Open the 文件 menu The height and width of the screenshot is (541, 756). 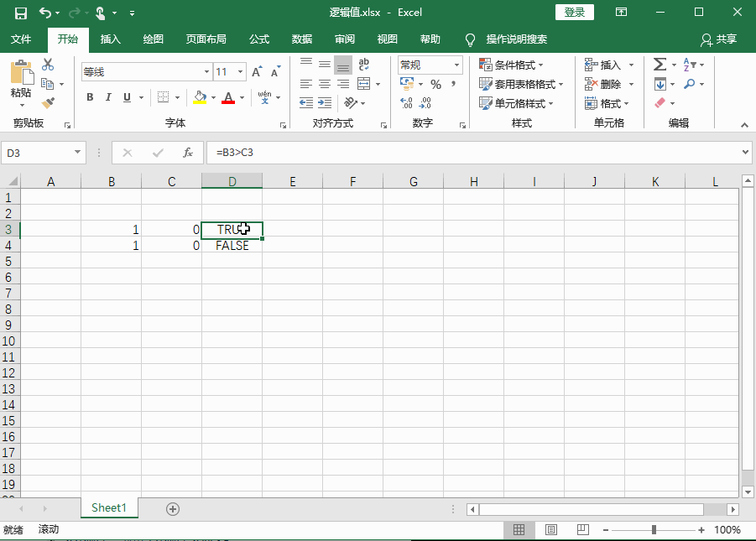(22, 39)
